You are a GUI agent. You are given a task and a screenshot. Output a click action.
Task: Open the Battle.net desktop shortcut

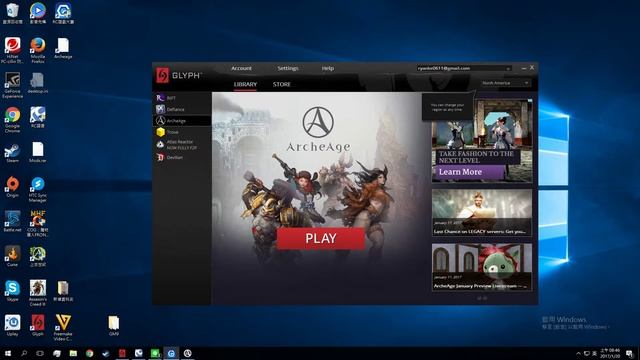tap(12, 222)
